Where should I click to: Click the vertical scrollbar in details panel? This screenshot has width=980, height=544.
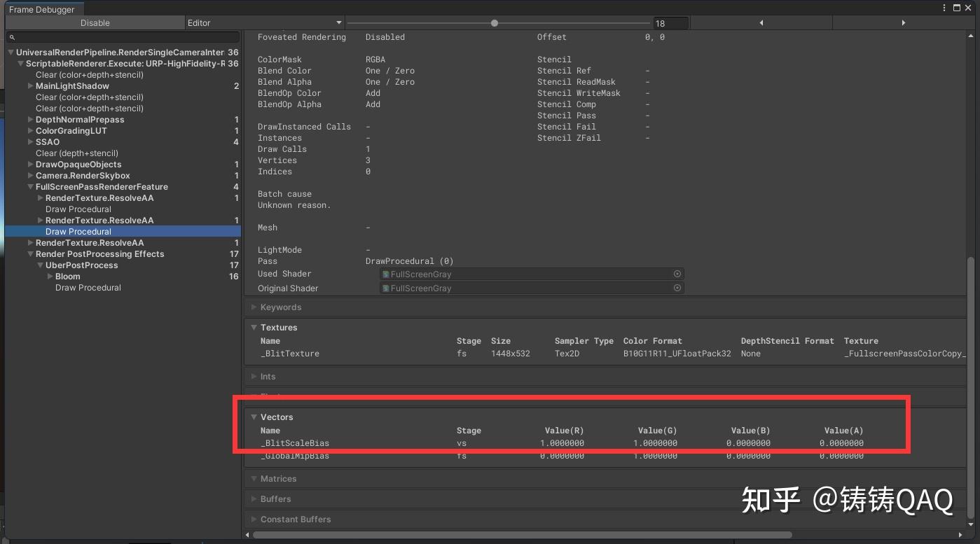[970, 389]
